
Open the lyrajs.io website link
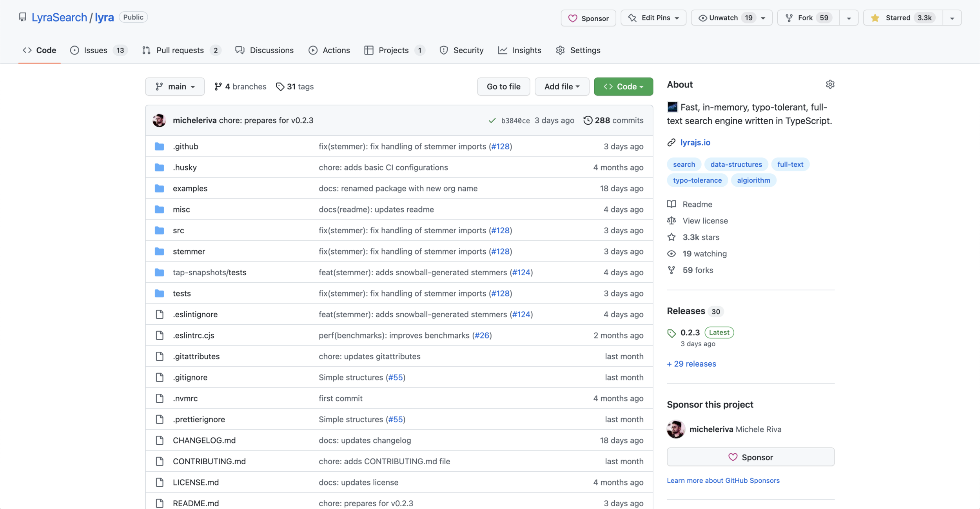coord(695,142)
